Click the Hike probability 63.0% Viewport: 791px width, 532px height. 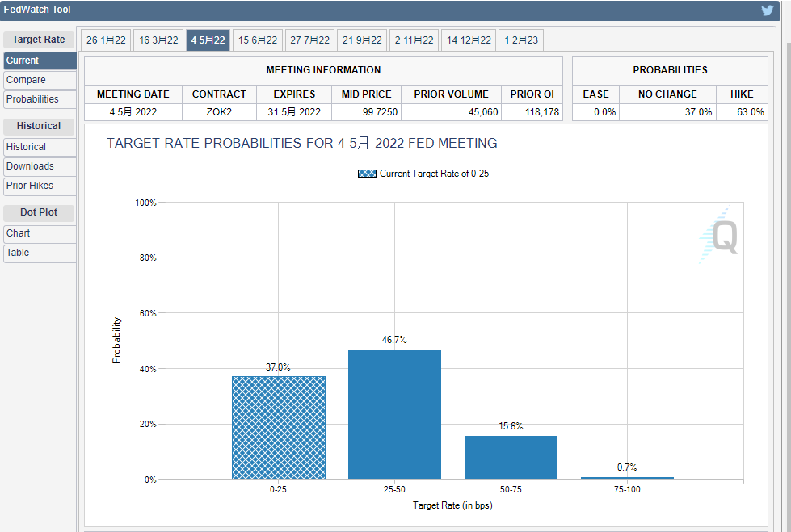[750, 112]
